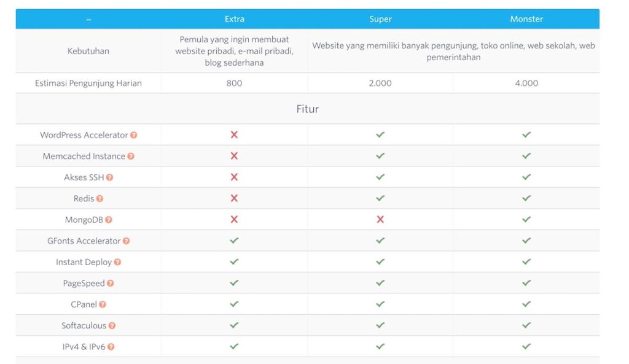This screenshot has height=364, width=629.
Task: Open the CPanel info icon
Action: (x=103, y=304)
